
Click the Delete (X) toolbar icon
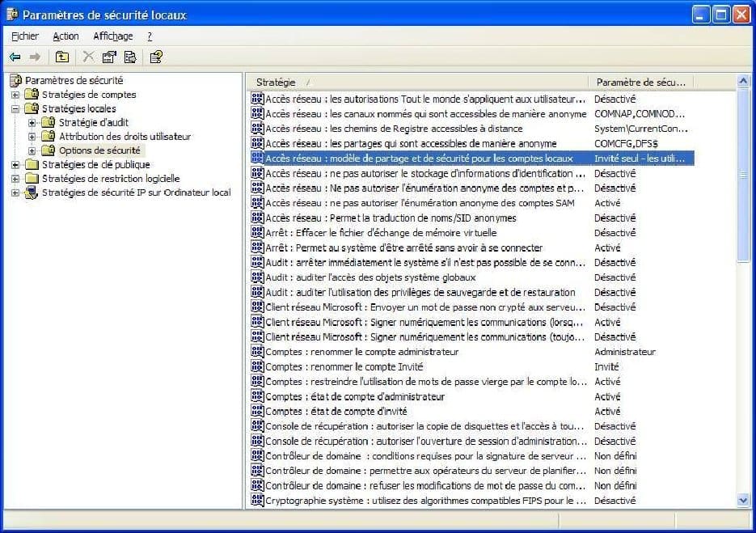pos(88,57)
